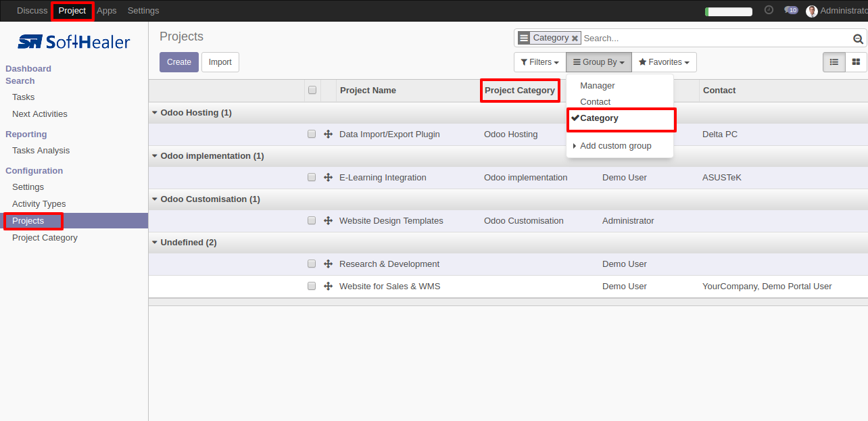
Task: Click the Administrator avatar
Action: (x=812, y=11)
